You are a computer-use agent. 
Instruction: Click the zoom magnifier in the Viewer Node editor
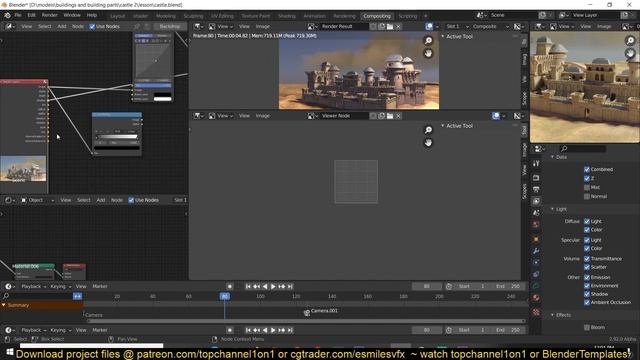428,130
